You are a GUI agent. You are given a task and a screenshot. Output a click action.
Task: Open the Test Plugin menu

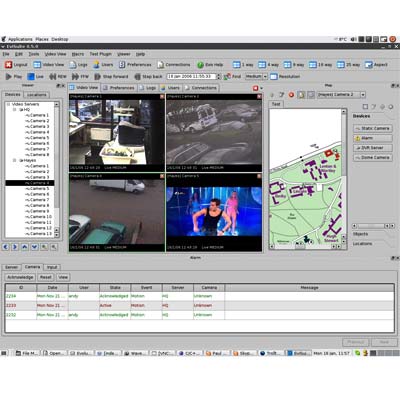(101, 54)
